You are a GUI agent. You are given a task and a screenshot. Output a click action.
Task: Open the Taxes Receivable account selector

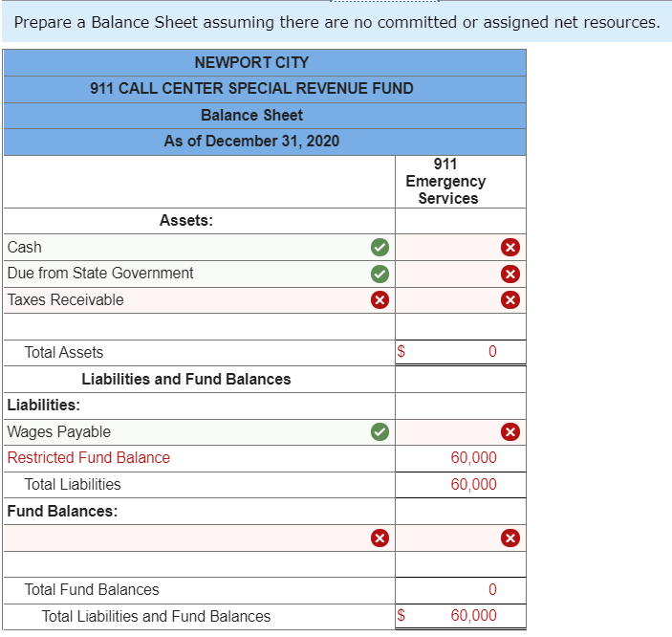[x=199, y=299]
